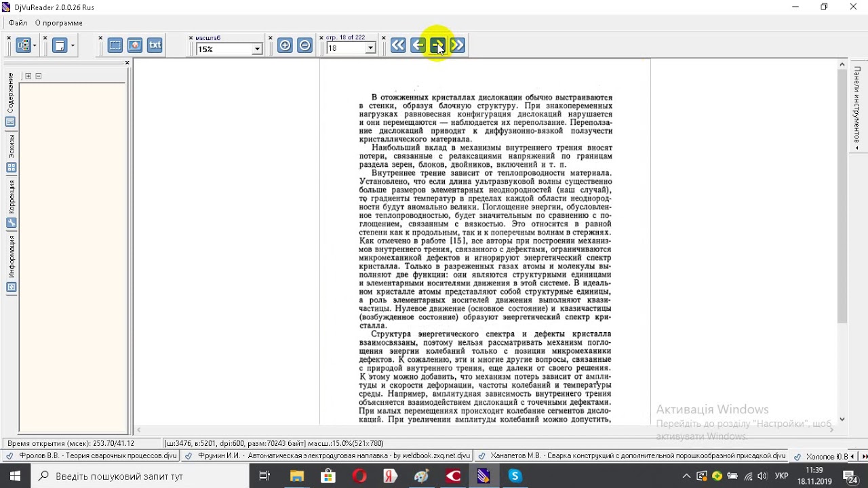Open Yandex browser from taskbar
The image size is (868, 488).
[390, 476]
